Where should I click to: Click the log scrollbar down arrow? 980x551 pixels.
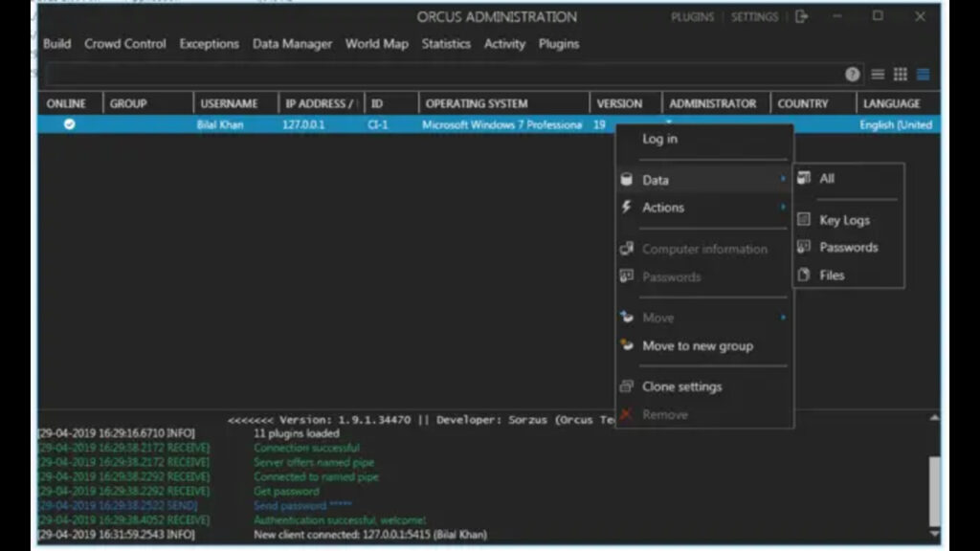pos(934,534)
